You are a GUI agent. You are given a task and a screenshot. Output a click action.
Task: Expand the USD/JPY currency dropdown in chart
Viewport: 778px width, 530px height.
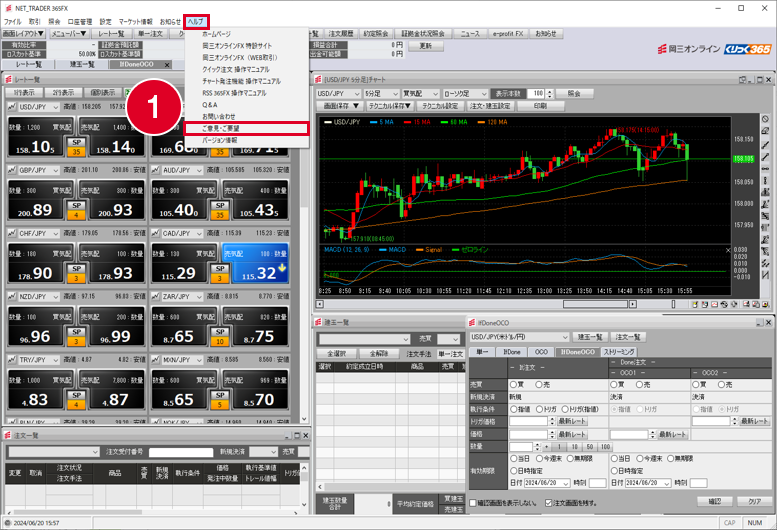coord(338,93)
